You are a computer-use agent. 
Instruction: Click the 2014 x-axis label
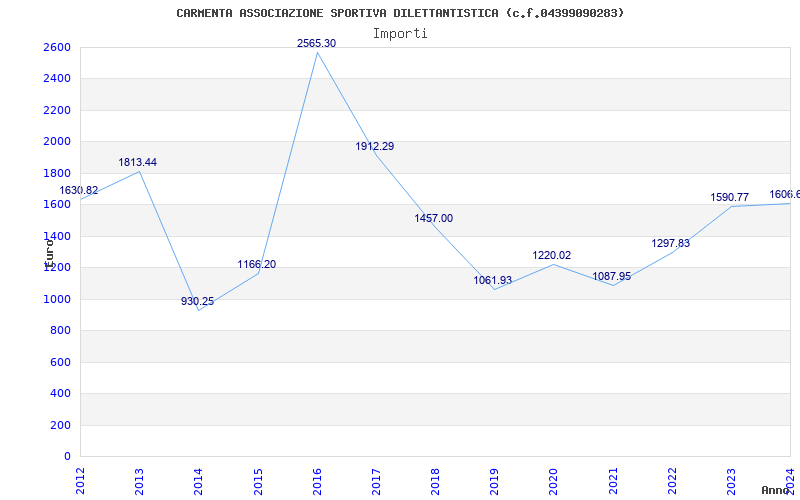[x=198, y=481]
